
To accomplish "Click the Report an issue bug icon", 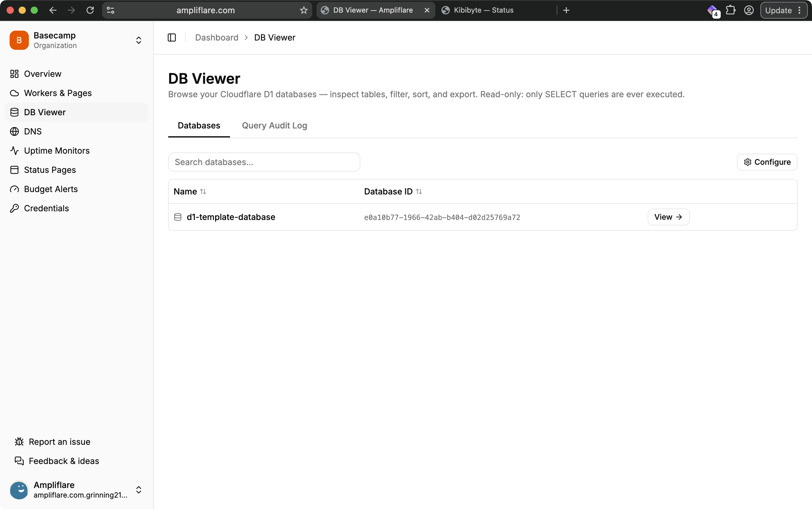I will point(19,441).
